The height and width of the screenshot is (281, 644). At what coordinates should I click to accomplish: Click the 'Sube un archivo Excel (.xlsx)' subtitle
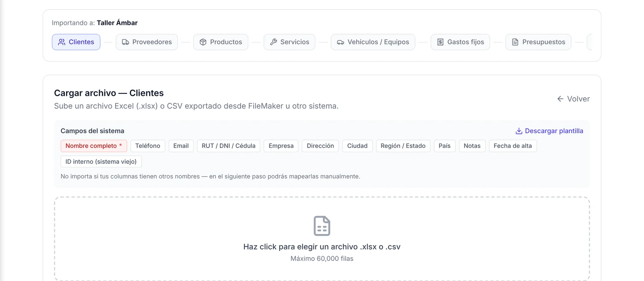(196, 106)
